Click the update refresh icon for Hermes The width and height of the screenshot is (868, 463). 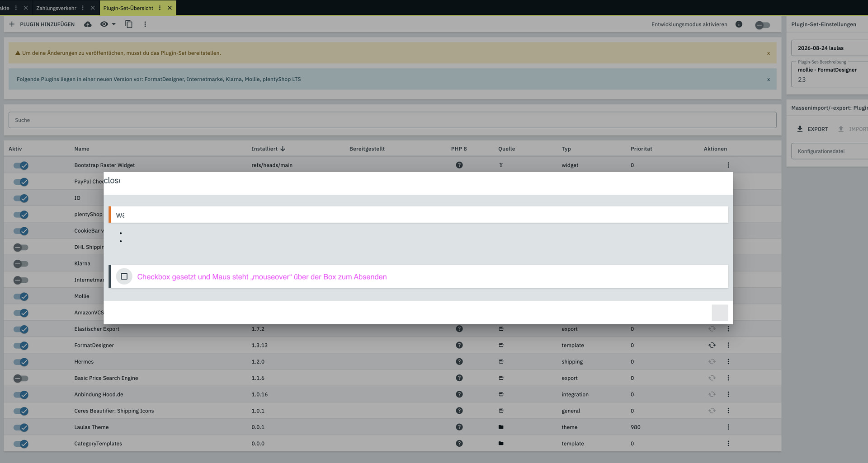tap(712, 361)
